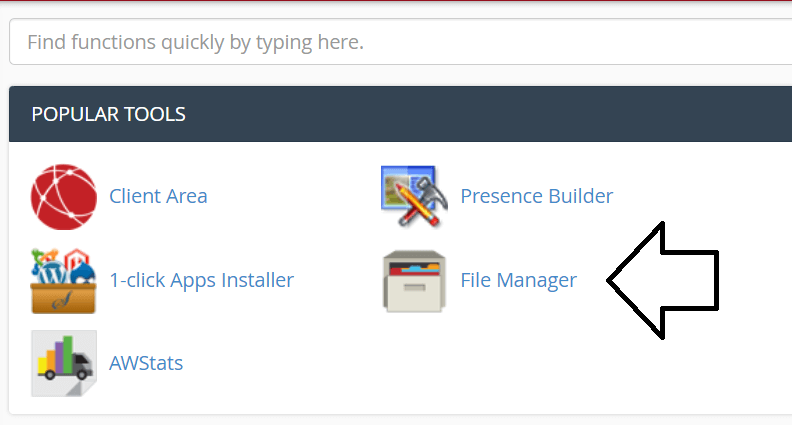Click the POPULAR TOOLS header title
Viewport: 792px width, 425px height.
coord(108,114)
